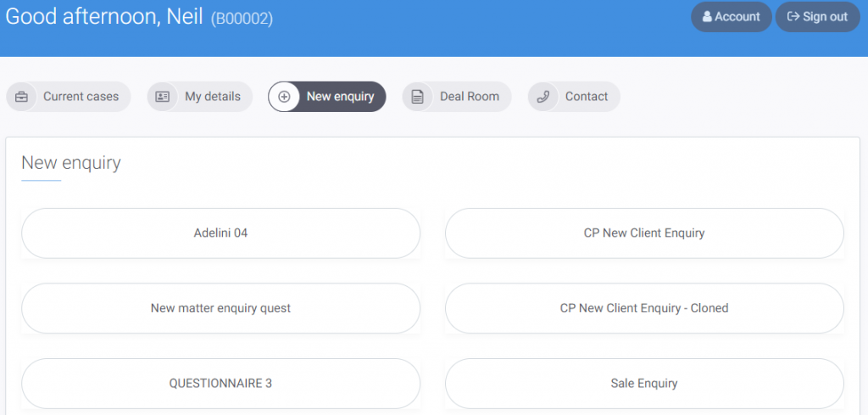This screenshot has width=868, height=415.
Task: Begin a Sale Enquiry
Action: [x=644, y=384]
